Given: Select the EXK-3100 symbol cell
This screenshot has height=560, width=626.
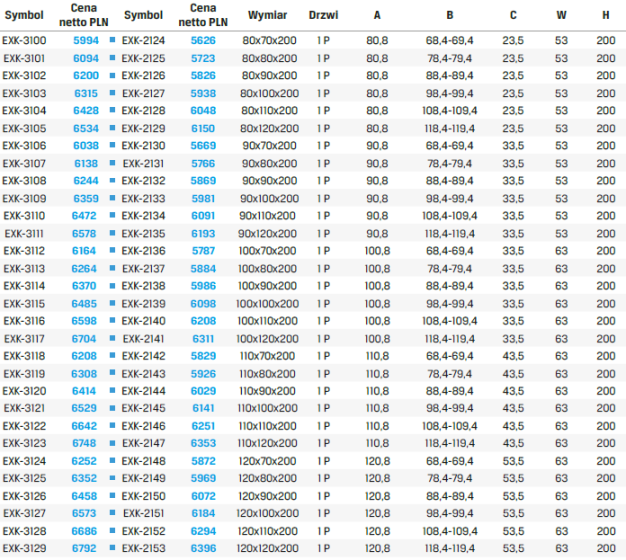Looking at the screenshot, I should (x=24, y=40).
